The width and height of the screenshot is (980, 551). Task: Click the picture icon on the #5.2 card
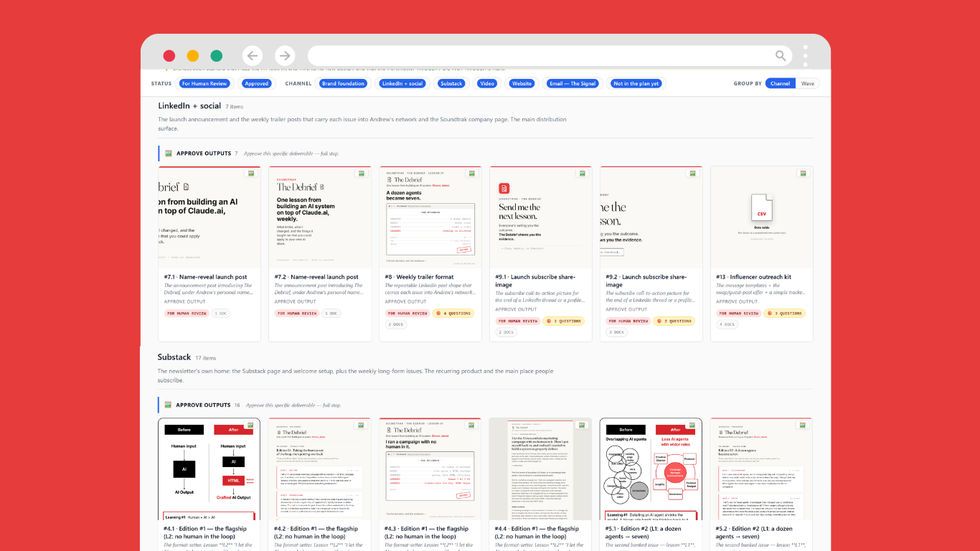[x=804, y=425]
